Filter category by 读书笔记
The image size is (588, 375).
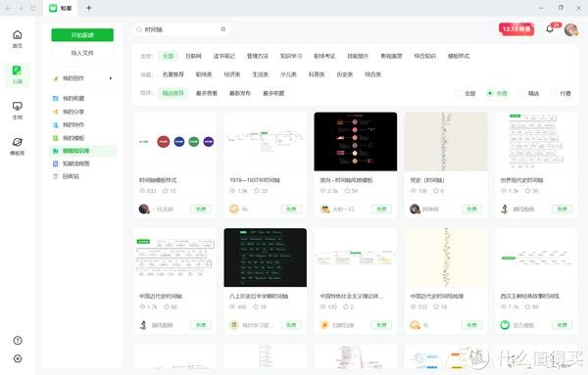[223, 56]
